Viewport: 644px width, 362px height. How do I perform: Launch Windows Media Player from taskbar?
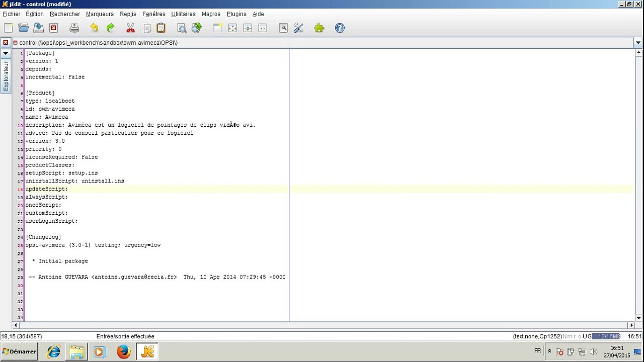pyautogui.click(x=99, y=352)
